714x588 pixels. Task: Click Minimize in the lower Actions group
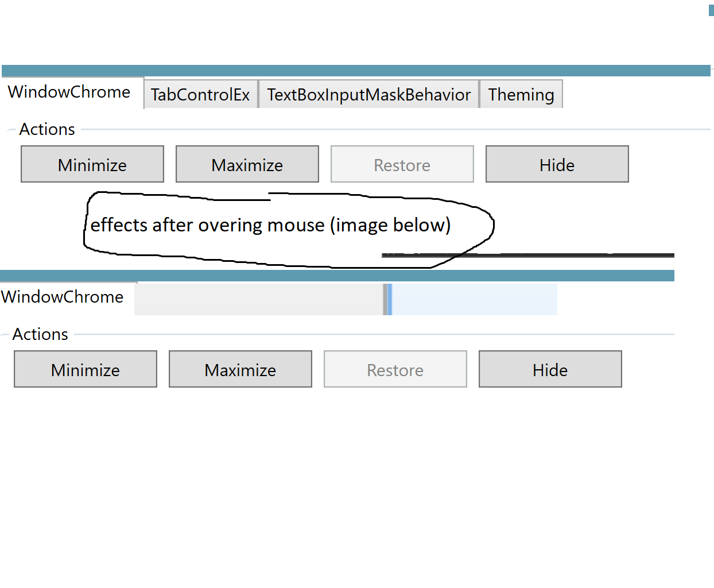(85, 369)
